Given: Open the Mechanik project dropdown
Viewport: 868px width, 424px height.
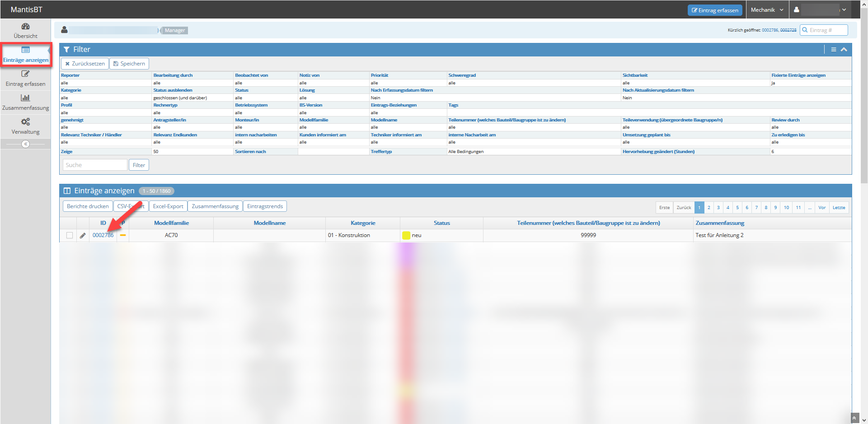Looking at the screenshot, I should point(767,9).
